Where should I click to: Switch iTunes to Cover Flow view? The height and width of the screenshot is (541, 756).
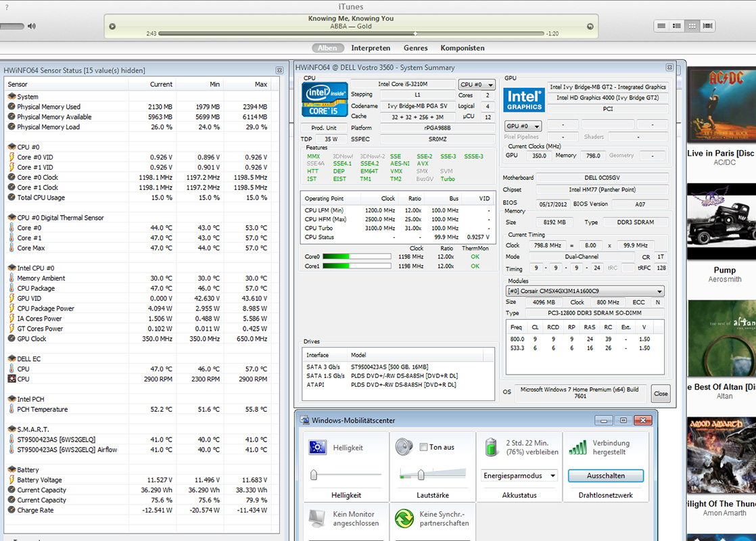click(x=708, y=26)
